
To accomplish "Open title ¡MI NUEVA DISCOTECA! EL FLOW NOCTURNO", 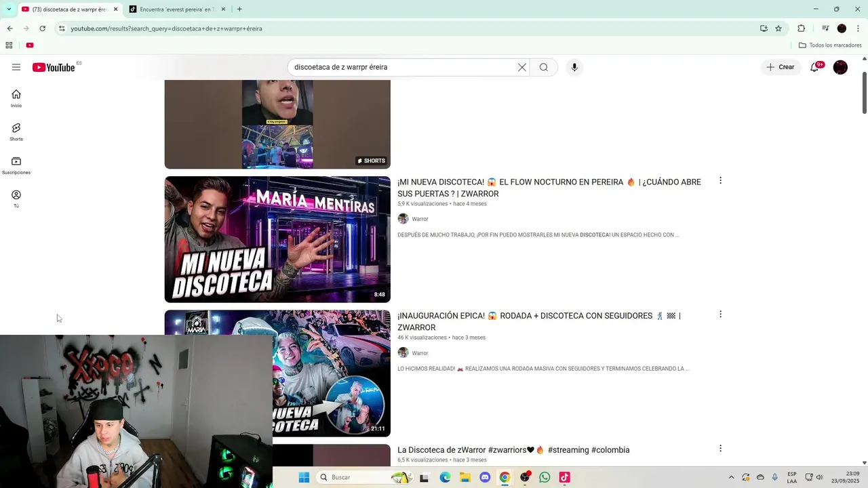I will 549,188.
